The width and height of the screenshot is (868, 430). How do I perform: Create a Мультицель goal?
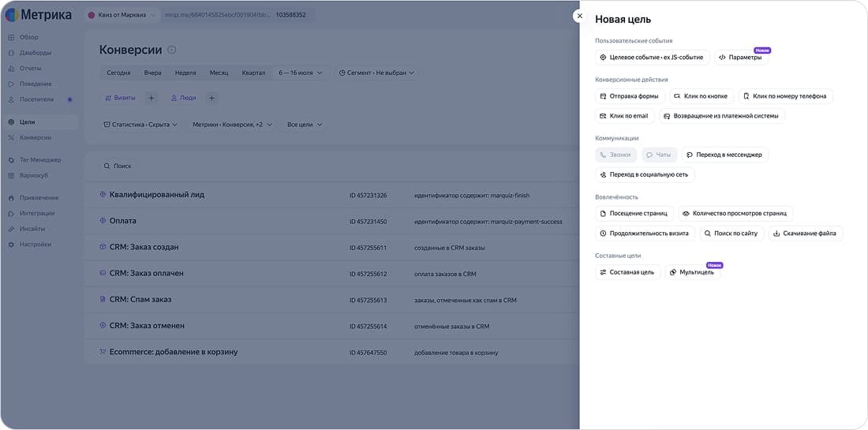click(693, 271)
